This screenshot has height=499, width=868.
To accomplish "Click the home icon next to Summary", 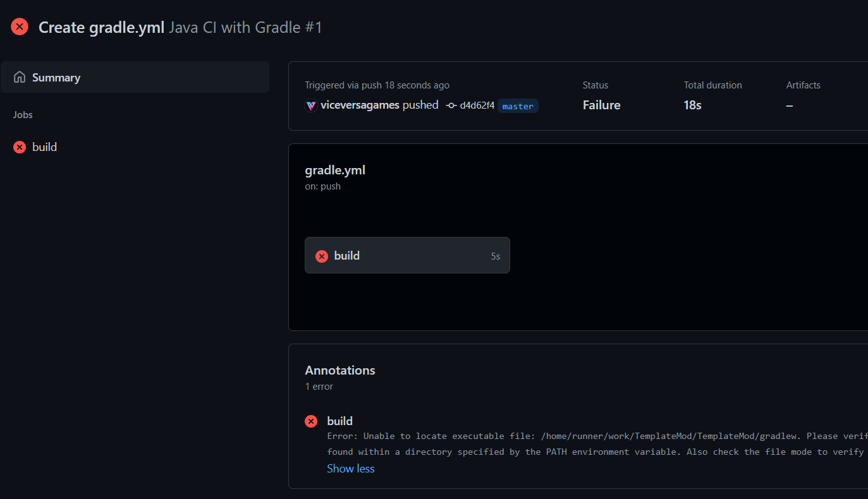I will tap(20, 77).
